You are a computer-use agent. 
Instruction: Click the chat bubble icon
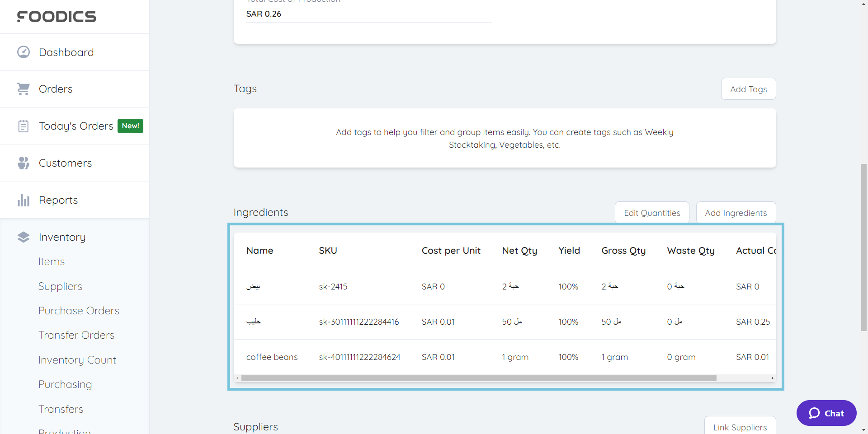(814, 413)
